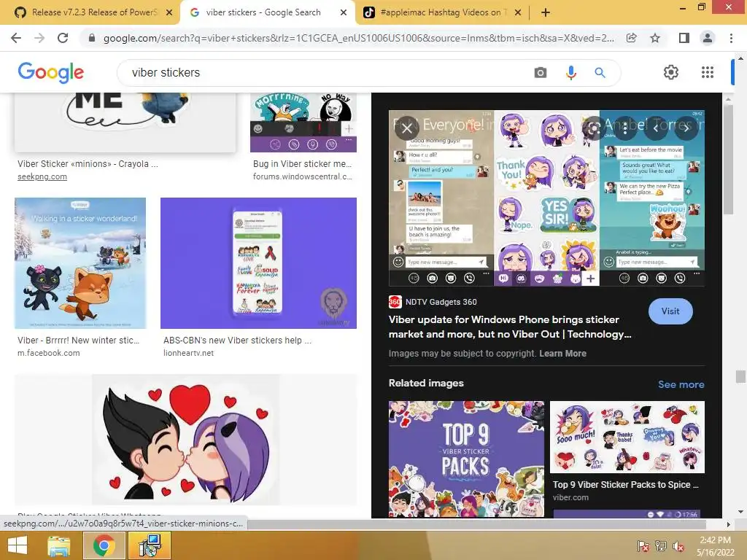Viewport: 747px width, 560px height.
Task: Open the NDTV Gadgets 360 source name
Action: click(441, 302)
